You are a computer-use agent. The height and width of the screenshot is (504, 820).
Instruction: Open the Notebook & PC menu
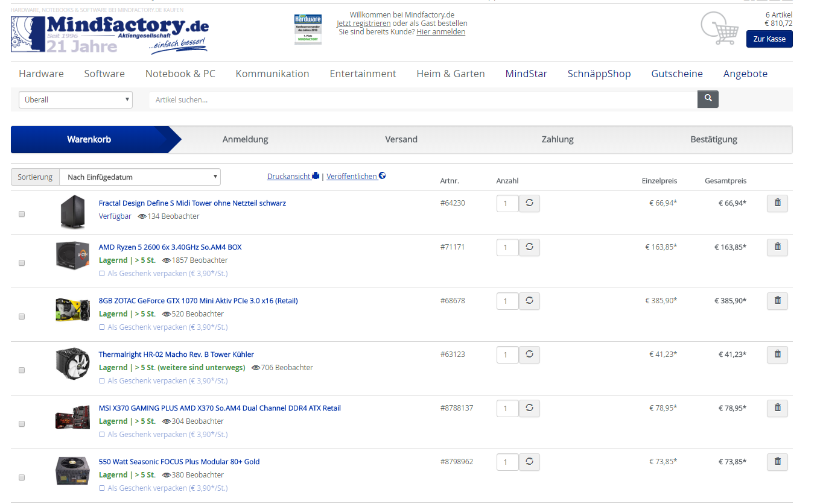tap(180, 74)
